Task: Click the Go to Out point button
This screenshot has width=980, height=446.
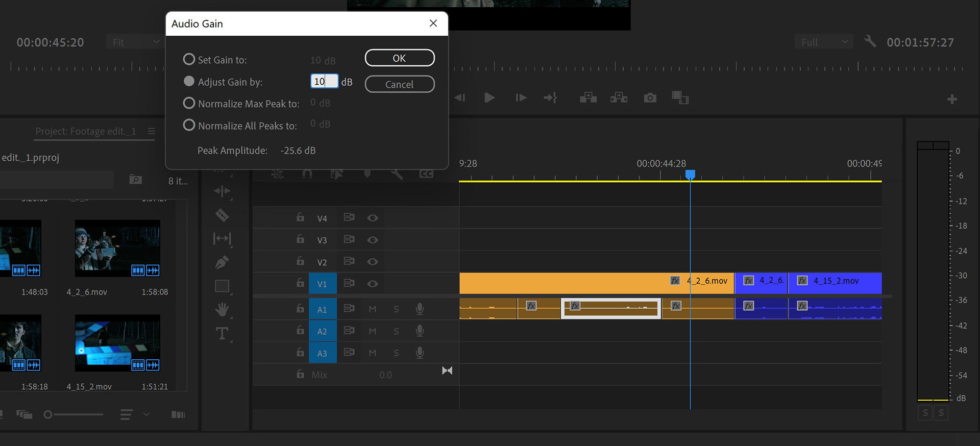Action: point(551,97)
